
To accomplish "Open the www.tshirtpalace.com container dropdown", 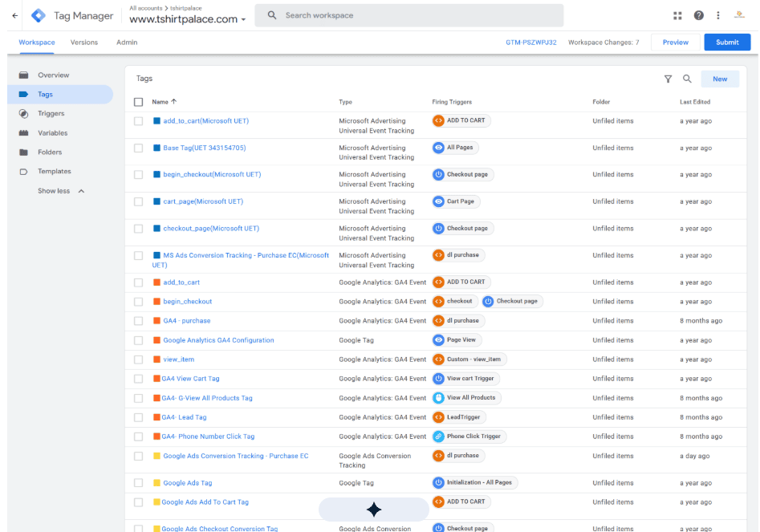I will 188,19.
